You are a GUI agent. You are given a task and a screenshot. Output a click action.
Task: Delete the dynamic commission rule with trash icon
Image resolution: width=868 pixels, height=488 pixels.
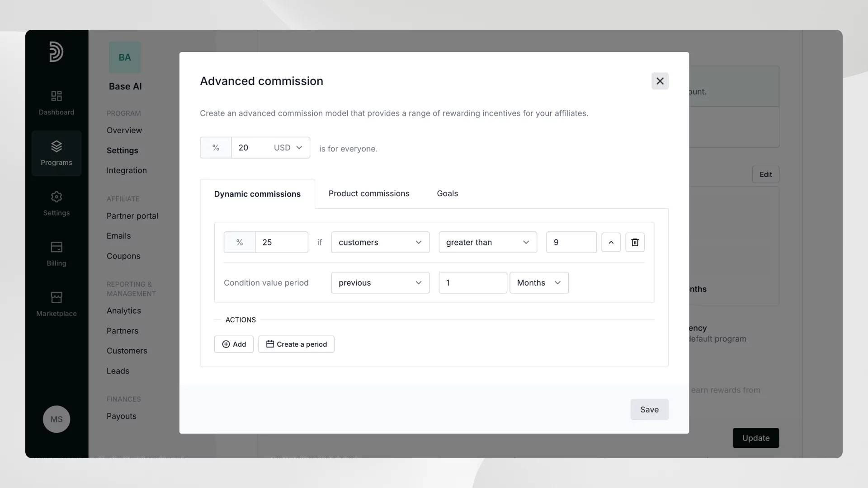[635, 243]
